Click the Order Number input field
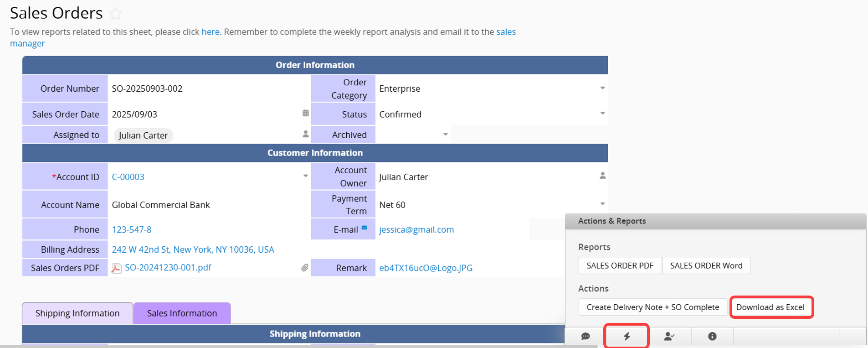868x348 pixels. click(x=207, y=88)
